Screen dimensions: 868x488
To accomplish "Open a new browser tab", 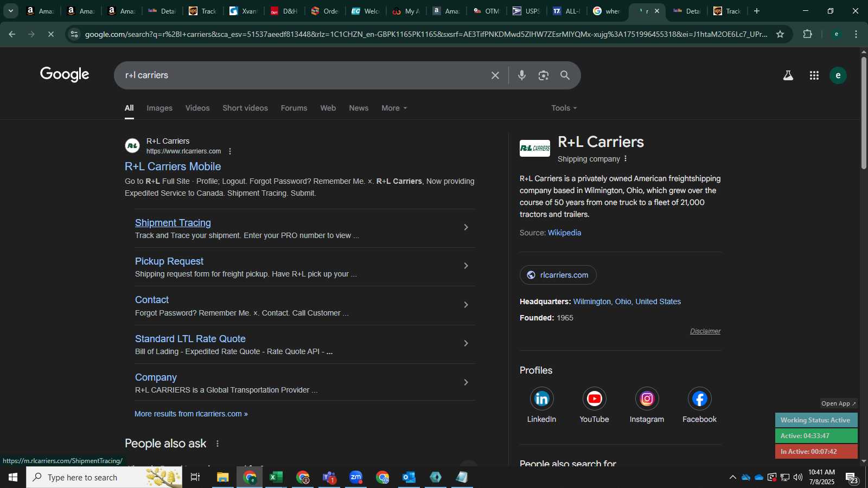I will point(757,11).
